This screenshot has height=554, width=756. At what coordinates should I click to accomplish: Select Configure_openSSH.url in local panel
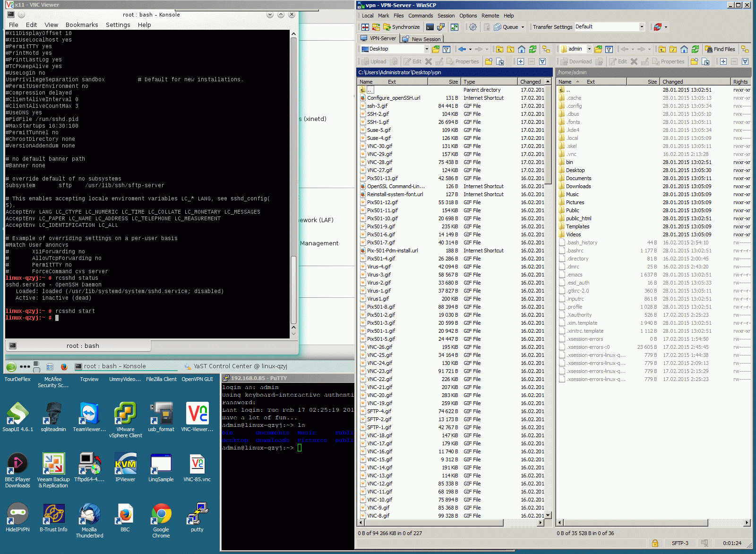pyautogui.click(x=394, y=98)
